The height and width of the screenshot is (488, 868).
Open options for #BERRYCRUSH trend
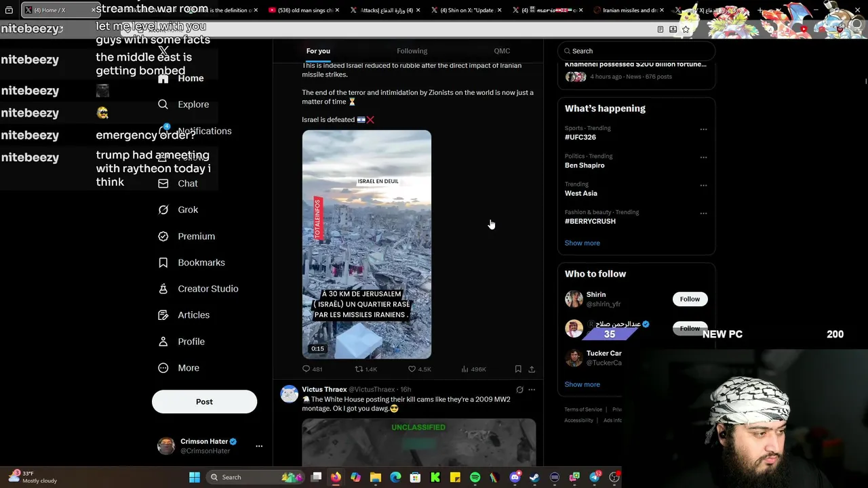(703, 213)
